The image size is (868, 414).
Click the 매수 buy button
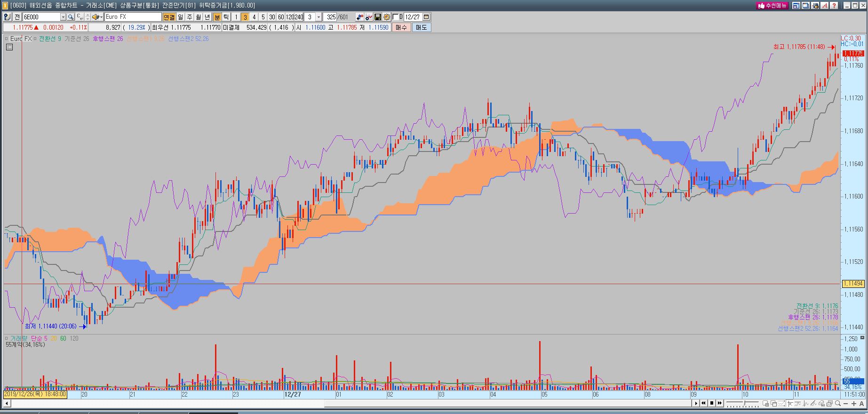coord(401,27)
